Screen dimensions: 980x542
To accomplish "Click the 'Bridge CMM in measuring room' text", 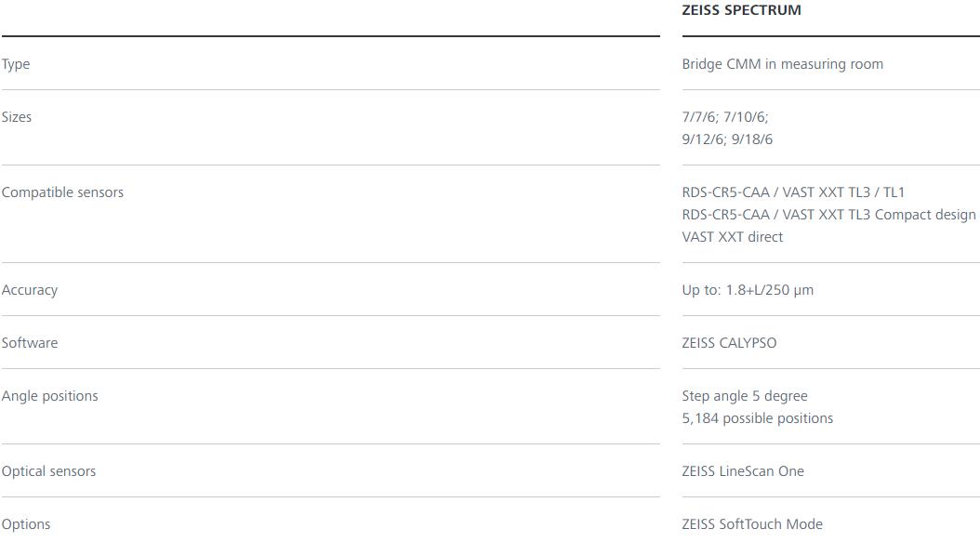I will pyautogui.click(x=782, y=64).
